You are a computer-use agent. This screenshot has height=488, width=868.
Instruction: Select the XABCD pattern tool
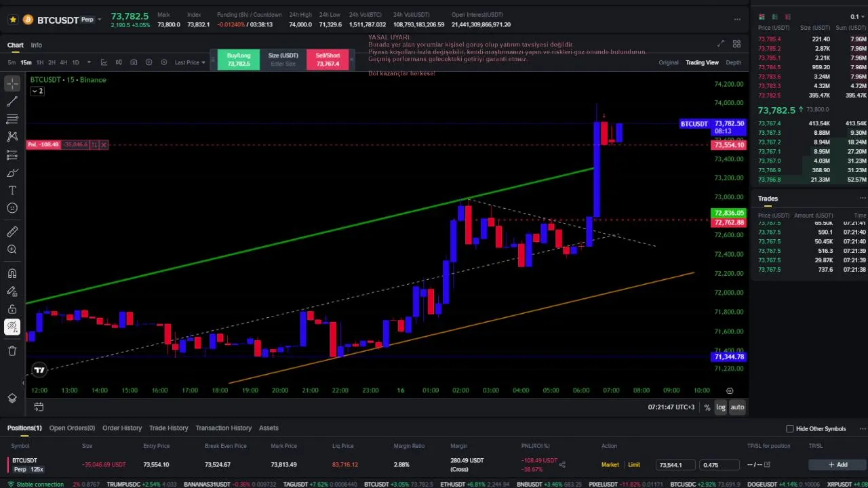click(12, 136)
